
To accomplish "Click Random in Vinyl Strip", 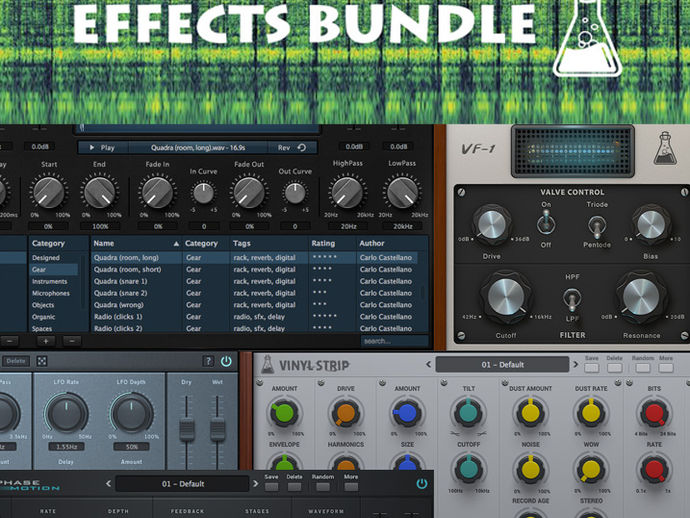I will (642, 367).
